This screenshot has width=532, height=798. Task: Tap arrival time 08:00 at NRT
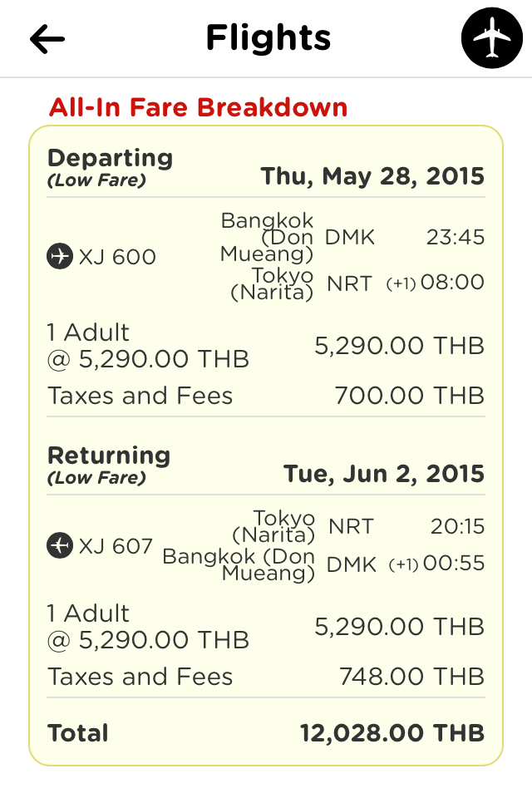(452, 282)
